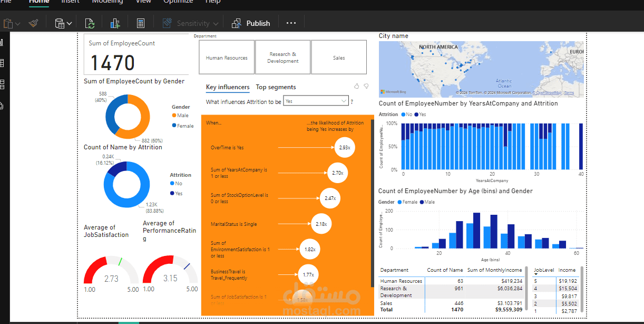This screenshot has width=644, height=324.
Task: Select Research & Development slicer tile
Action: point(283,57)
